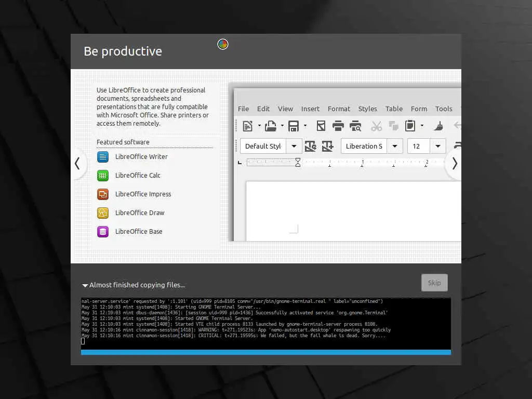Click the ruler indent hourglass marker

[298, 163]
